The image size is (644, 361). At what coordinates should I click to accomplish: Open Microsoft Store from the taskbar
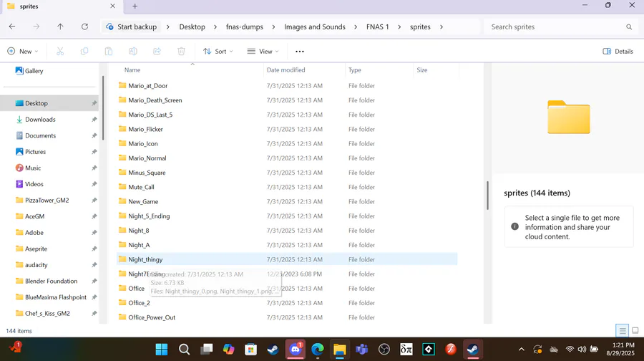click(250, 350)
